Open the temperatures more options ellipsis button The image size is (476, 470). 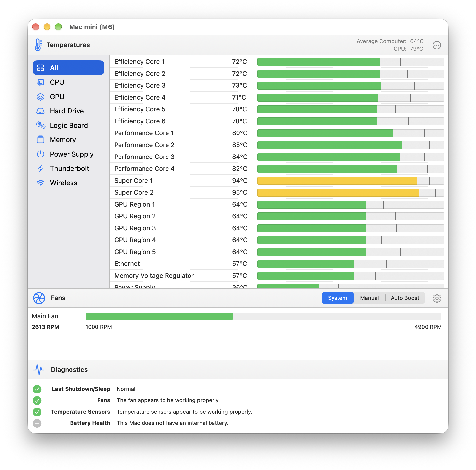437,45
